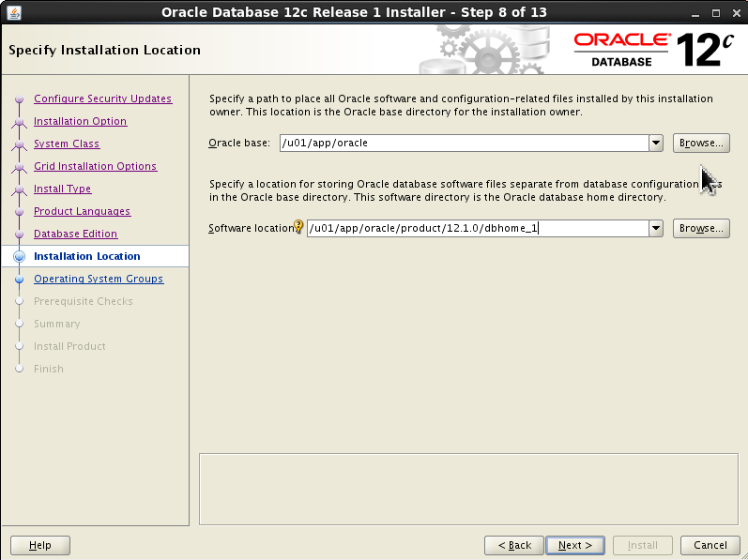748x560 pixels.
Task: Click the Operating System Groups step bullet
Action: 19,279
